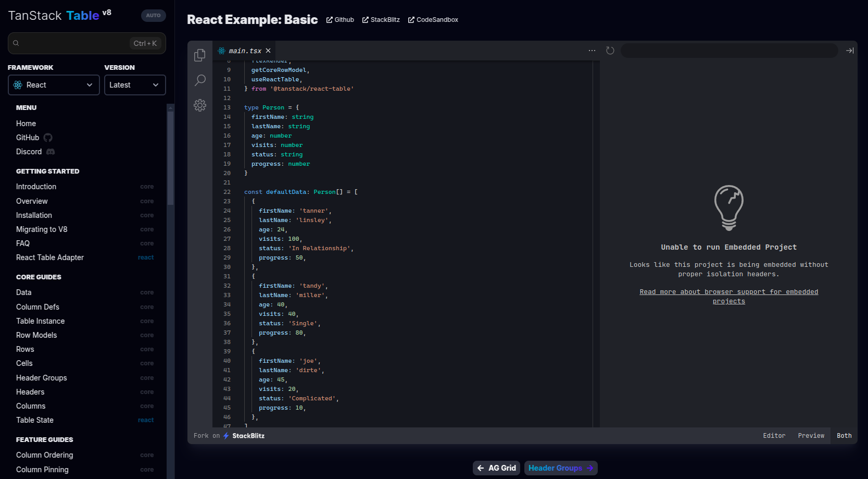This screenshot has height=479, width=868.
Task: Open Installation docs page
Action: pyautogui.click(x=85, y=215)
